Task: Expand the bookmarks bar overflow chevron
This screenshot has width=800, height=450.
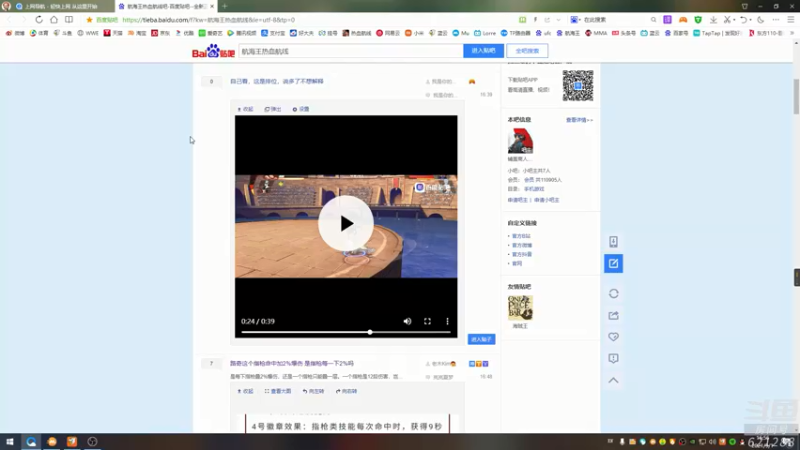Action: 792,33
